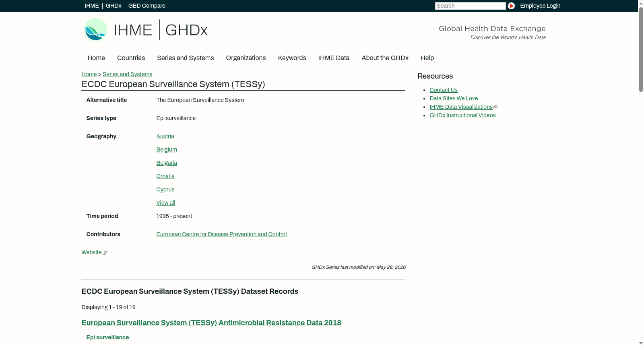
Task: Open the Contact Us resource link
Action: coord(444,90)
